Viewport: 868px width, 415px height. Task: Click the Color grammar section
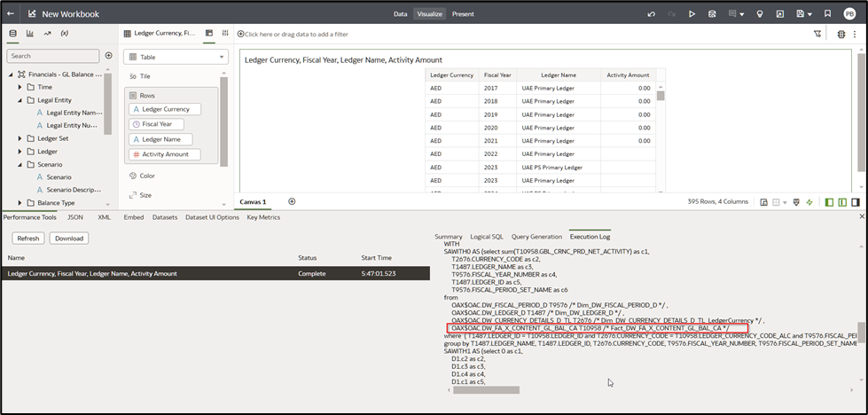[x=142, y=176]
